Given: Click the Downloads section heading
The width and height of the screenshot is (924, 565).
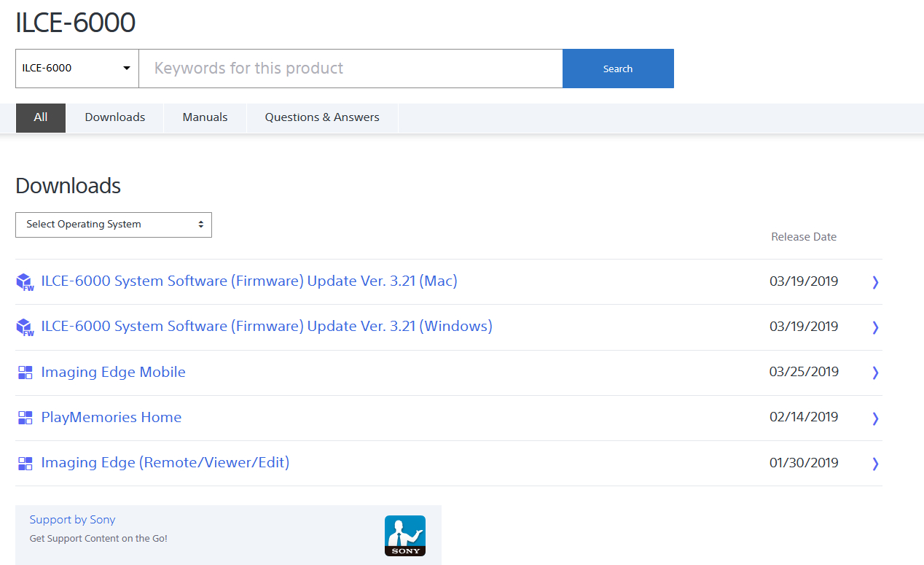Looking at the screenshot, I should click(68, 186).
